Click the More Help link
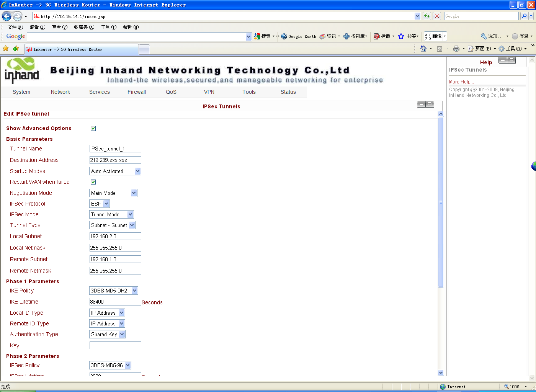The image size is (536, 392). click(461, 82)
